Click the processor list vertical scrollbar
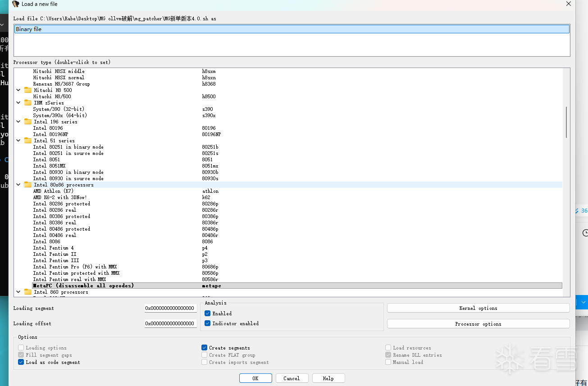The height and width of the screenshot is (386, 588). point(566,122)
